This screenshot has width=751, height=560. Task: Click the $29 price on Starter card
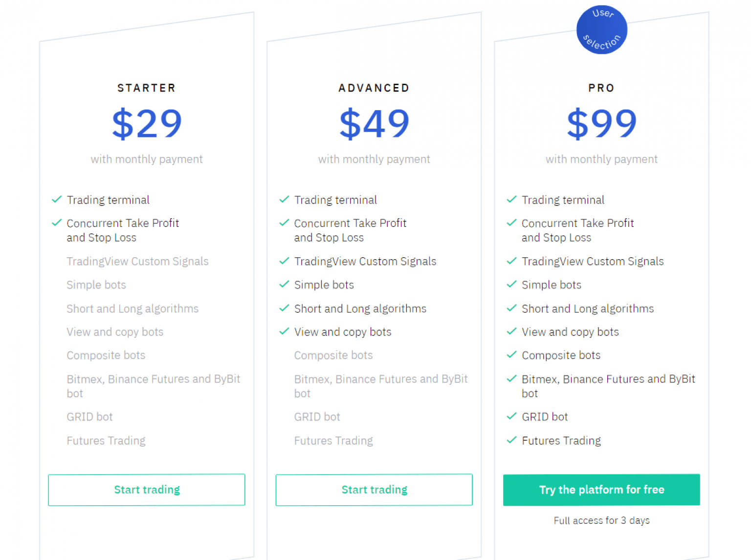click(147, 123)
